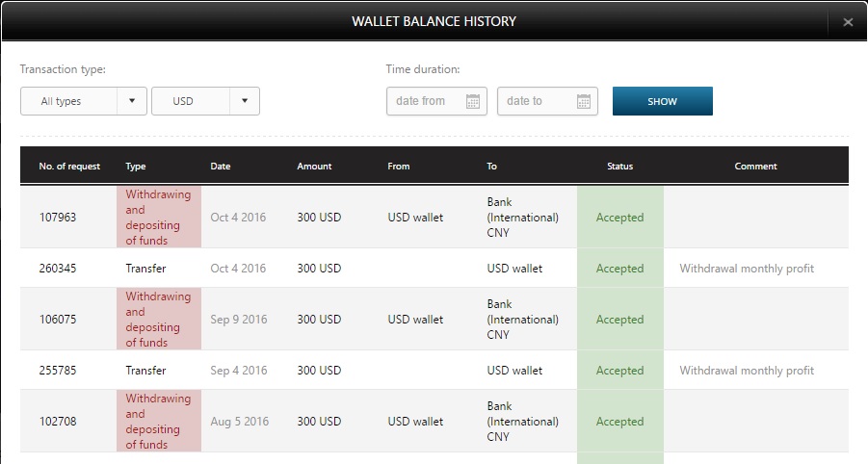Open the All types transaction dropdown

[84, 101]
